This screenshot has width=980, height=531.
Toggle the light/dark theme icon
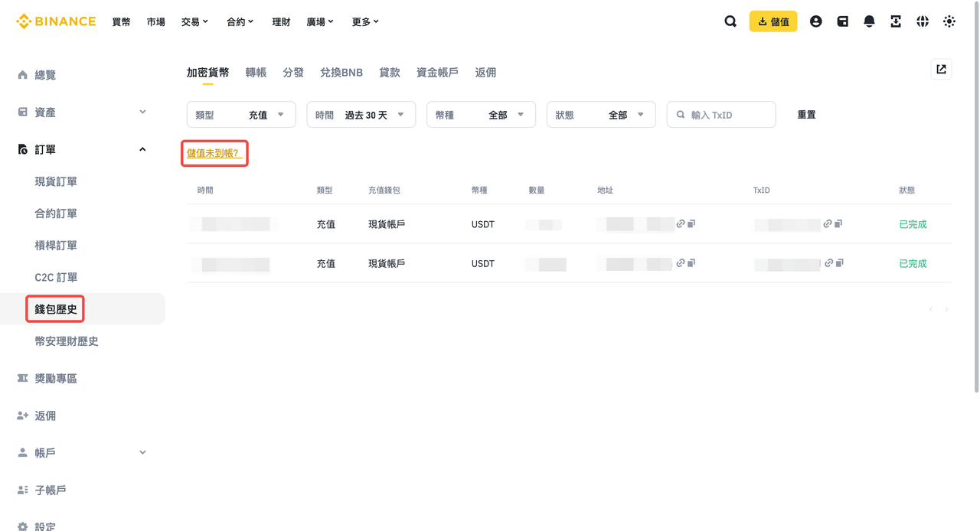pyautogui.click(x=949, y=21)
